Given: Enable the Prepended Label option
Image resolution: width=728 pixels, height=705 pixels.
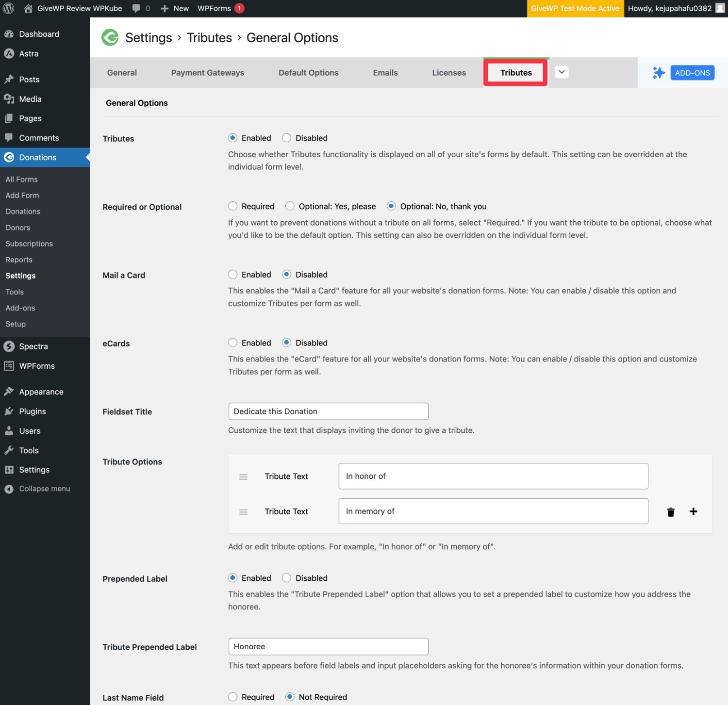Looking at the screenshot, I should (x=233, y=578).
